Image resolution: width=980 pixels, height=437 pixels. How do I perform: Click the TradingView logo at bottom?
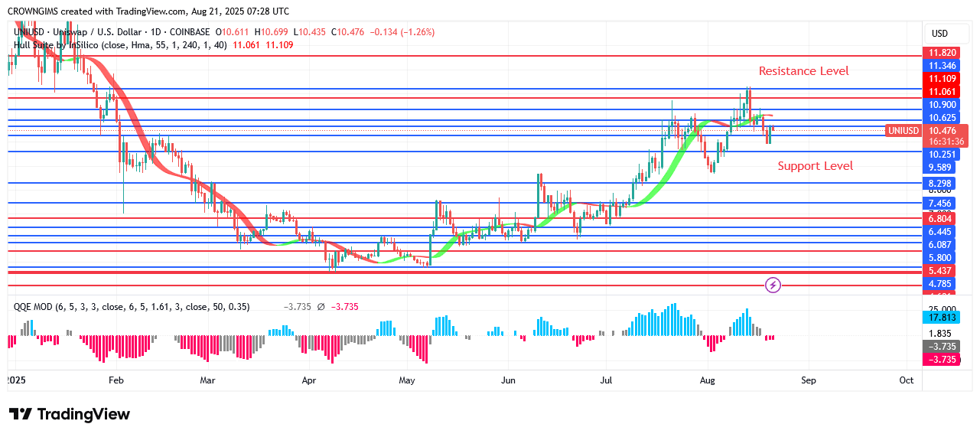[70, 414]
